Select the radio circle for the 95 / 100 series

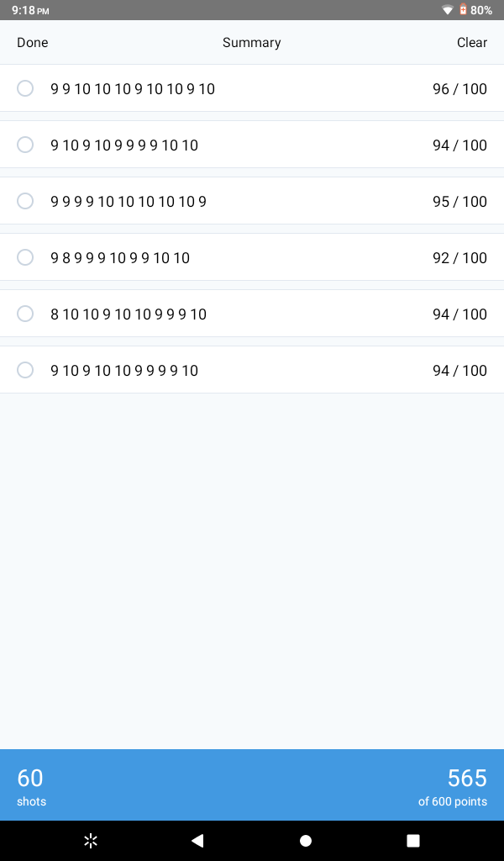(25, 201)
